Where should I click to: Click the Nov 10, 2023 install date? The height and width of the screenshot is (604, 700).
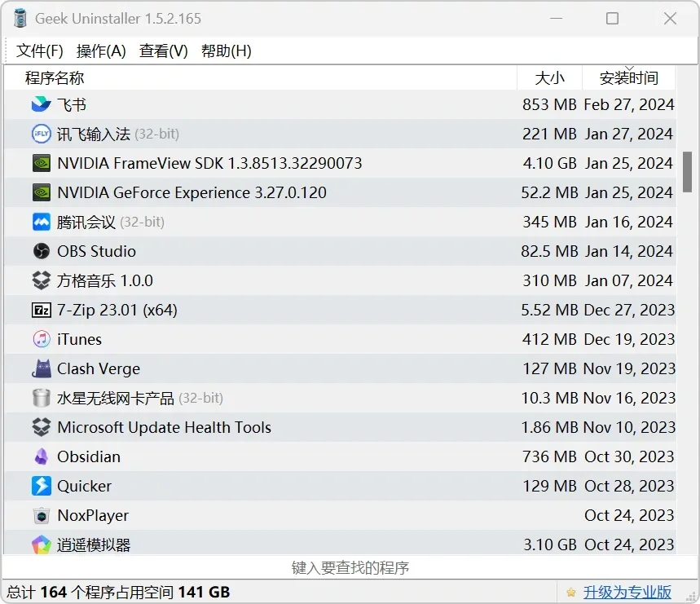coord(629,428)
